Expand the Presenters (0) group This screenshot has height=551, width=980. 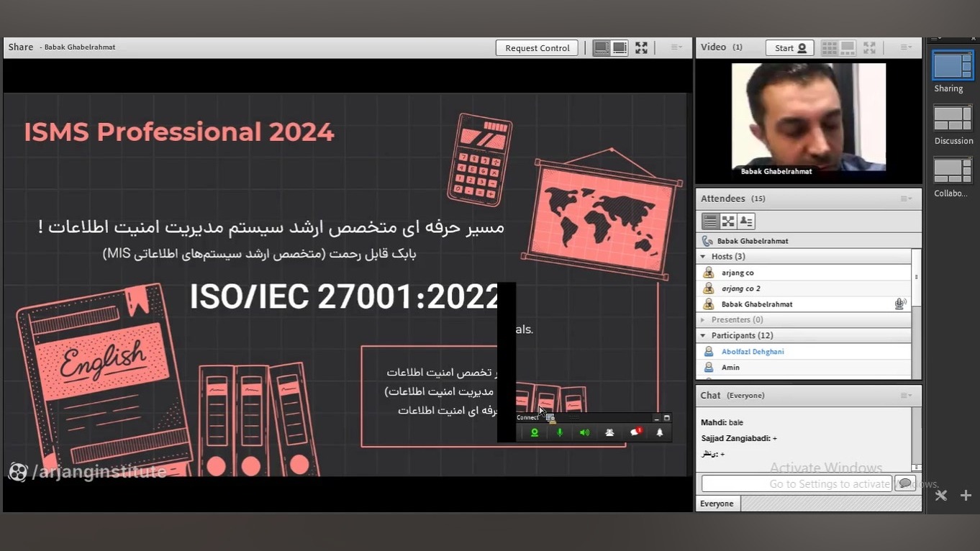tap(703, 320)
